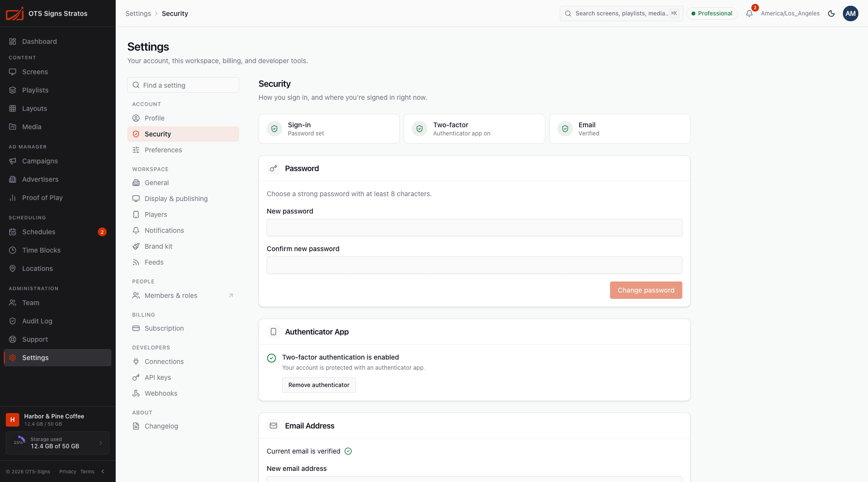Image resolution: width=868 pixels, height=482 pixels.
Task: Open Playlists from the sidebar
Action: coord(58,90)
